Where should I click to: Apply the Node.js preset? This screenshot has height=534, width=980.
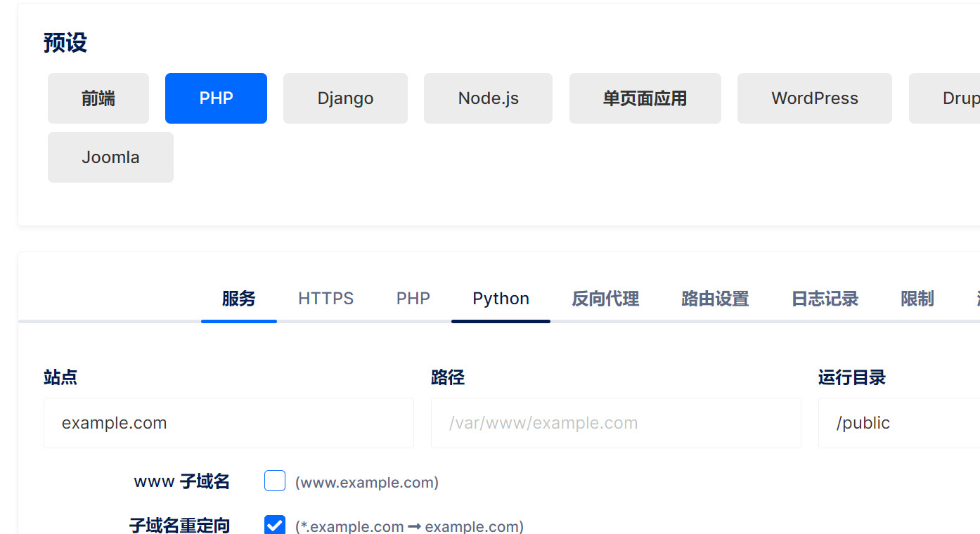point(488,98)
